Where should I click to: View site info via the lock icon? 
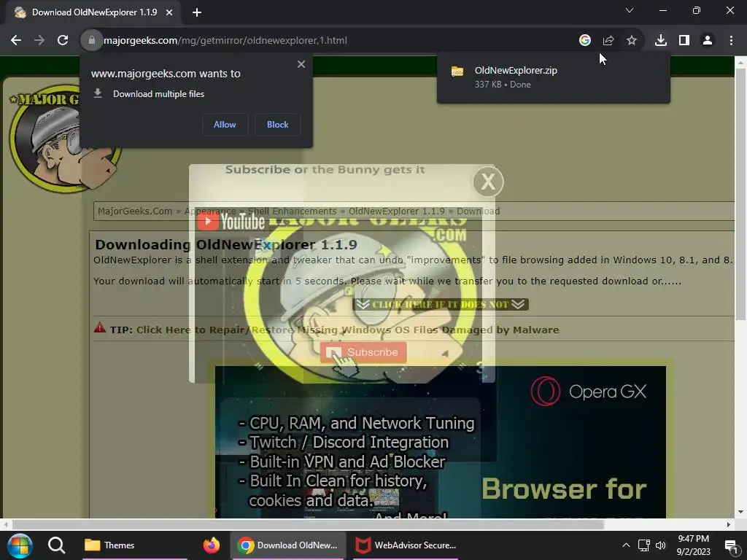[91, 41]
